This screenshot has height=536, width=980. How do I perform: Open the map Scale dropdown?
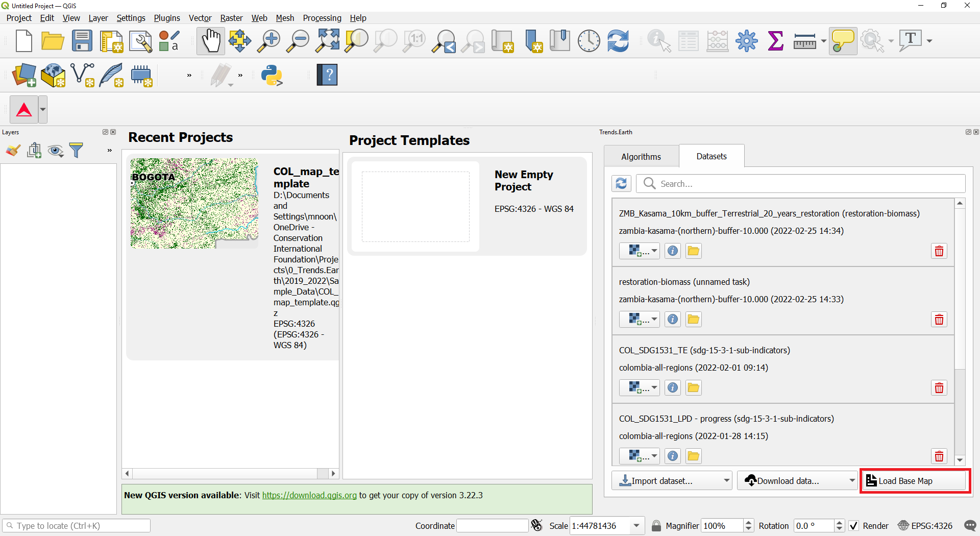pyautogui.click(x=636, y=526)
